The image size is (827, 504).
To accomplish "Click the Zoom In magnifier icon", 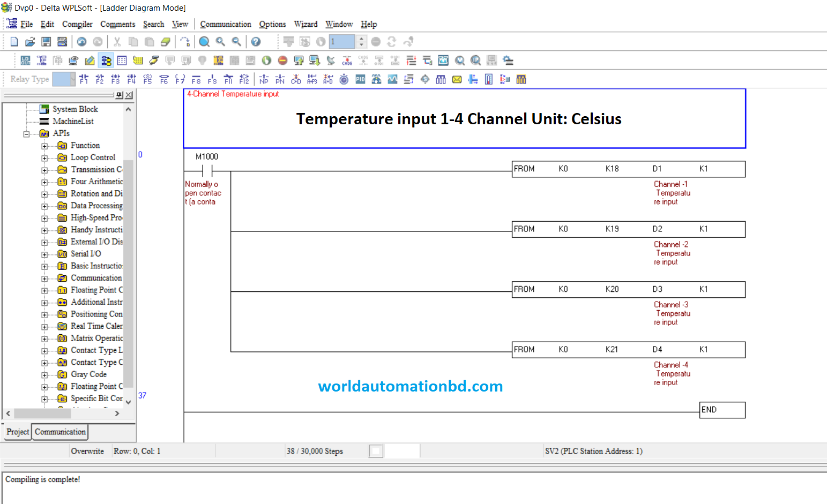I will (x=220, y=42).
